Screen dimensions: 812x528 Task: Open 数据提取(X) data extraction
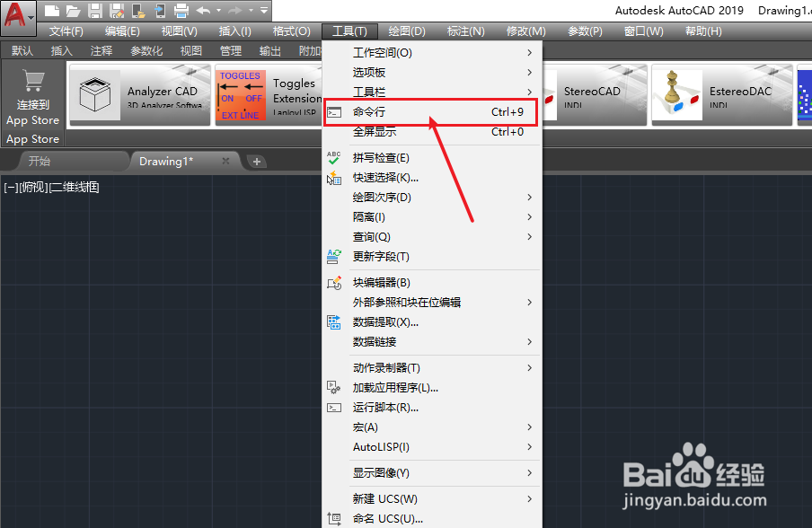[x=432, y=322]
